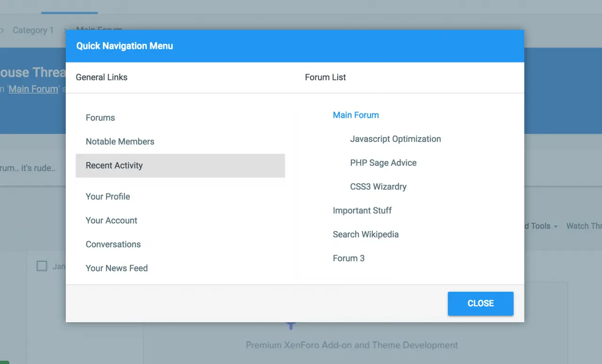Click the Search Wikipedia link
Image resolution: width=602 pixels, height=364 pixels.
[x=365, y=235]
